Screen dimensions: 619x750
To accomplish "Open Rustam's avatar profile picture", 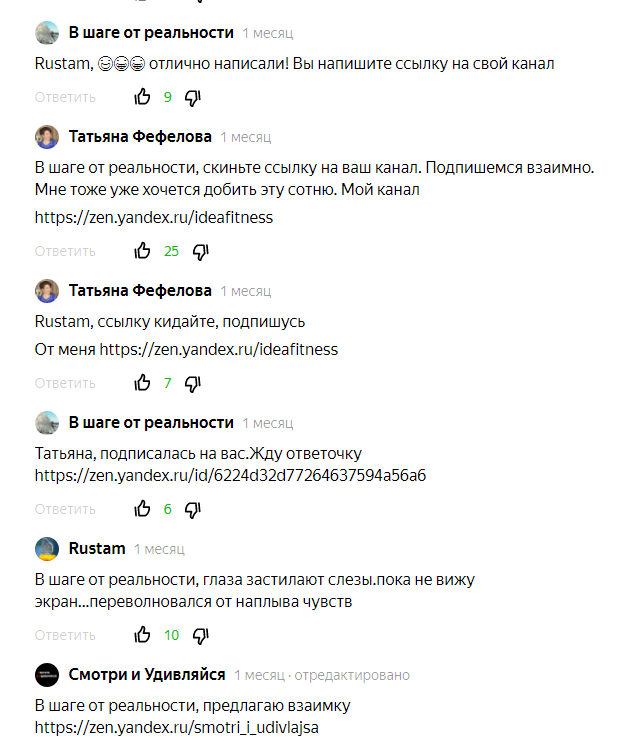I will pos(47,549).
